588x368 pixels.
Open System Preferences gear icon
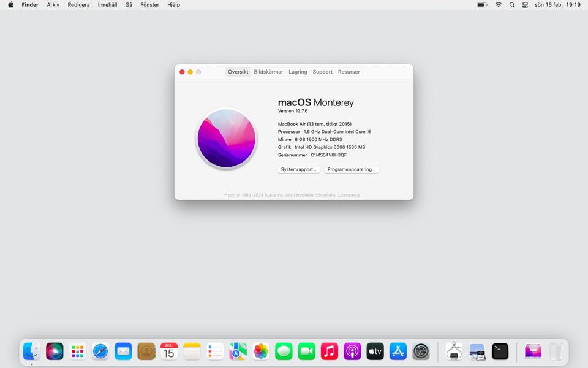click(421, 351)
